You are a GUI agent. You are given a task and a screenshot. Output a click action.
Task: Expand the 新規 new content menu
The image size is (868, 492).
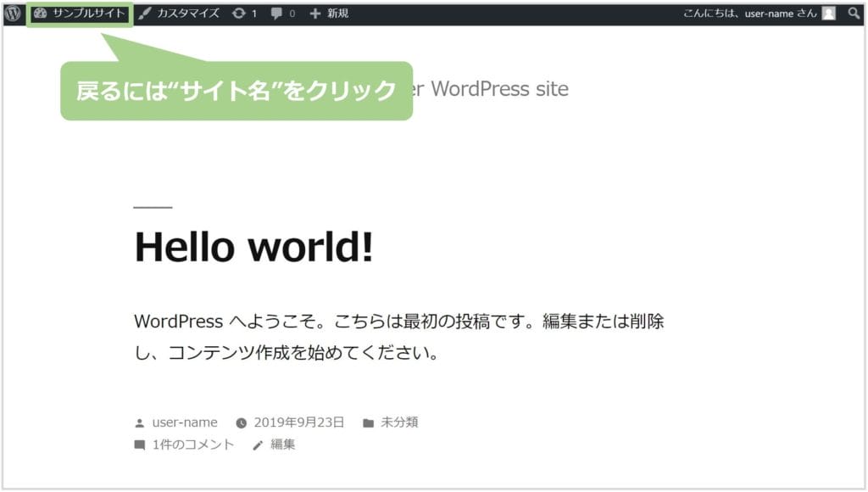(x=329, y=14)
